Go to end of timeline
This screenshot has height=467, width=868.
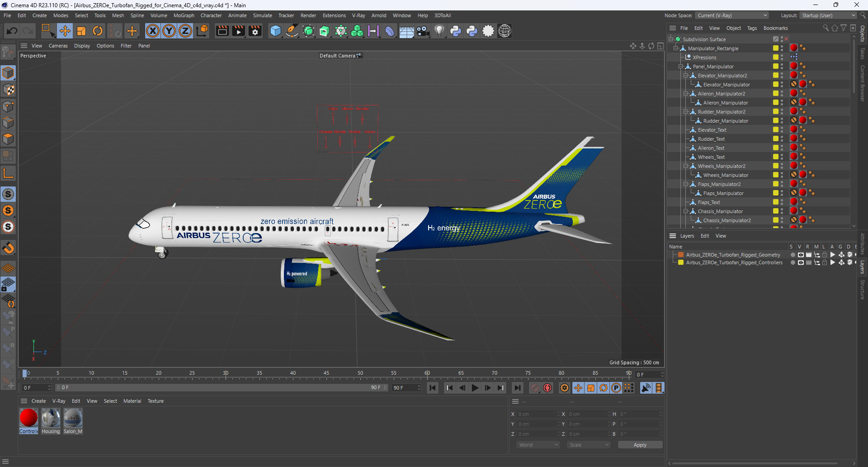(517, 388)
